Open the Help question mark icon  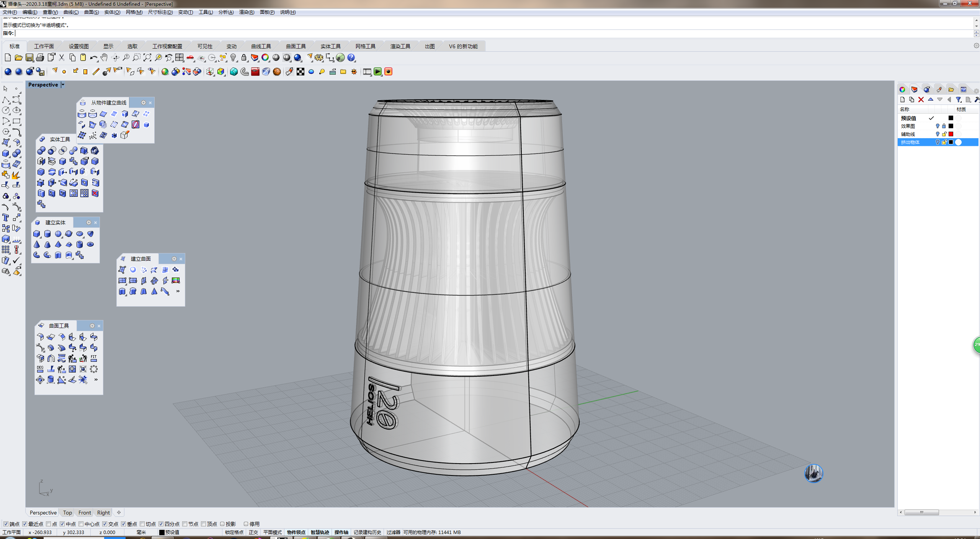351,58
